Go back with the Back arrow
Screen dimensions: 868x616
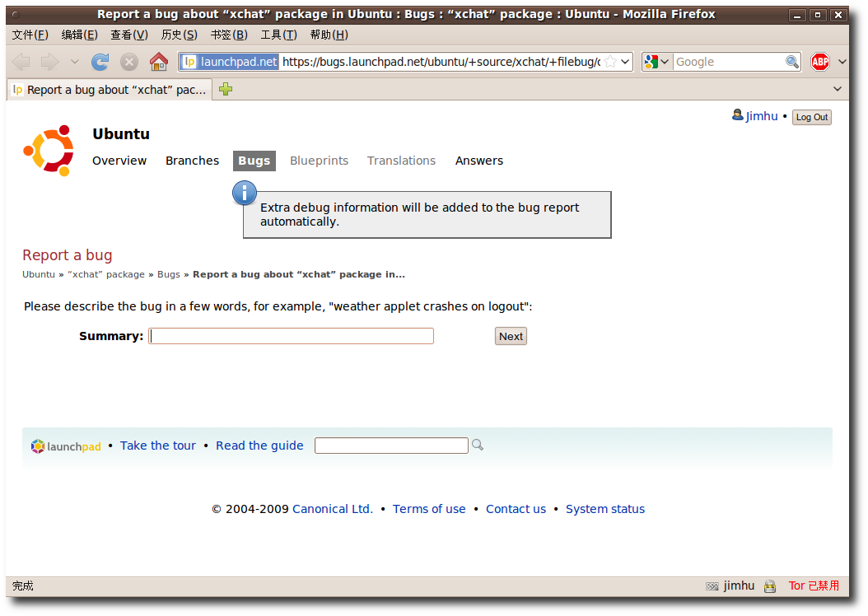tap(21, 62)
